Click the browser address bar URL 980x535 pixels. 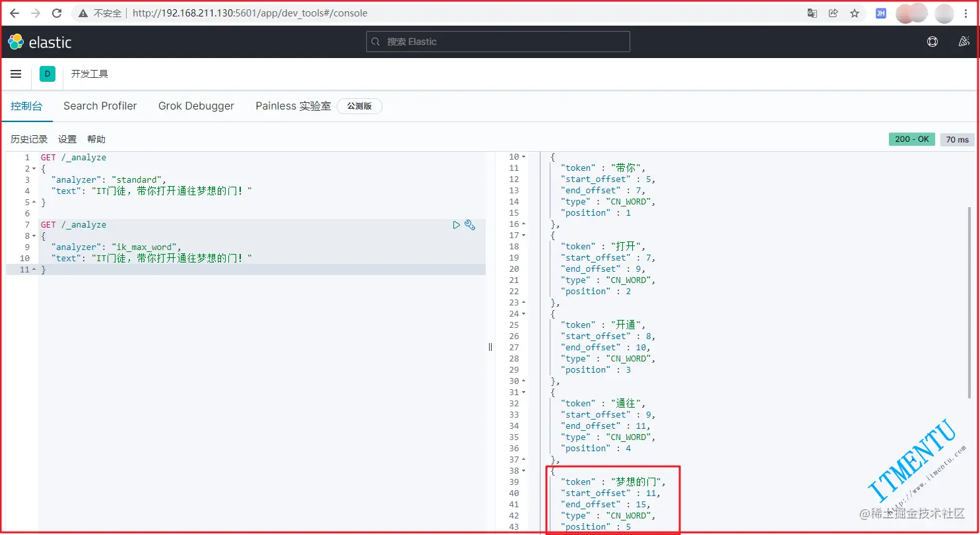pos(250,13)
